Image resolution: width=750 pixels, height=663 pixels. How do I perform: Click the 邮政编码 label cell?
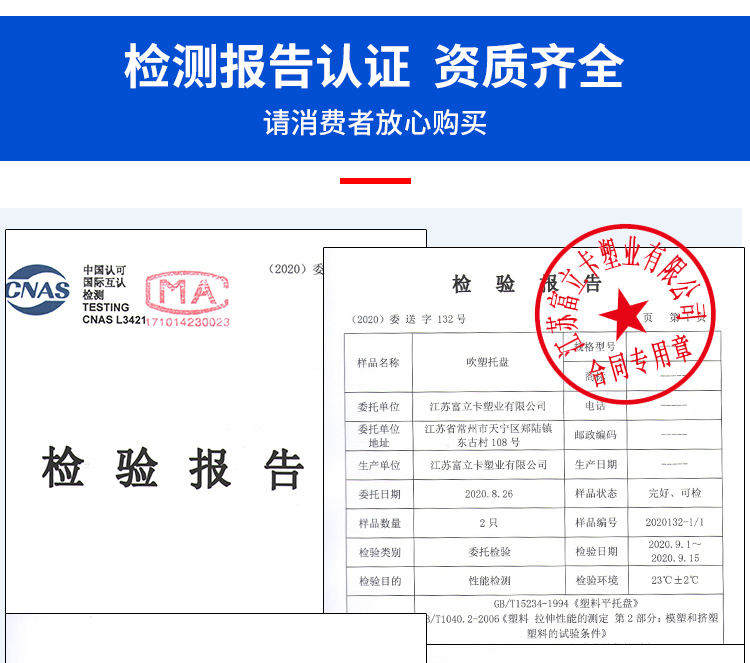[596, 435]
